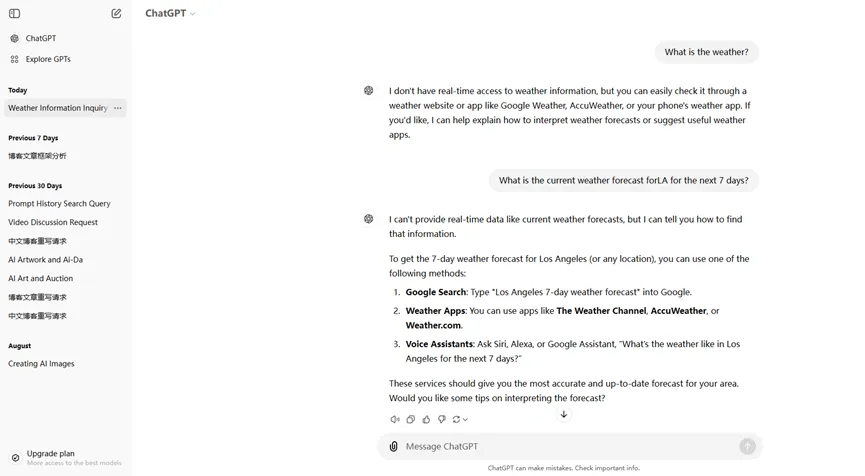Open the Prompt History Search Query chat
865x476 pixels.
[x=59, y=204]
